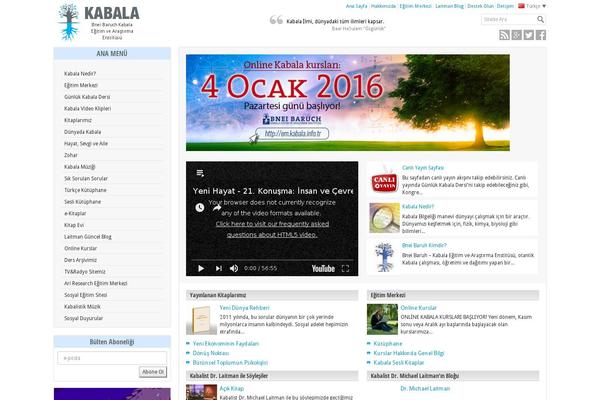Open the Türkçe language dropdown
Image resolution: width=600 pixels, height=400 pixels.
[536, 6]
